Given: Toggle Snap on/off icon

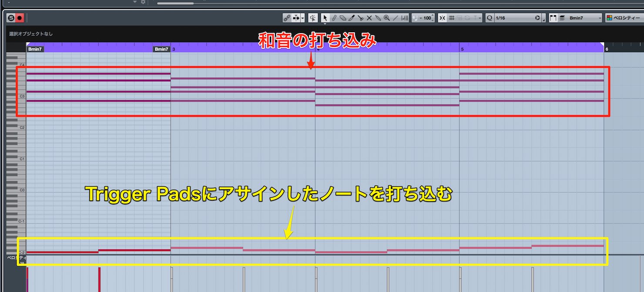Looking at the screenshot, I should (x=443, y=18).
